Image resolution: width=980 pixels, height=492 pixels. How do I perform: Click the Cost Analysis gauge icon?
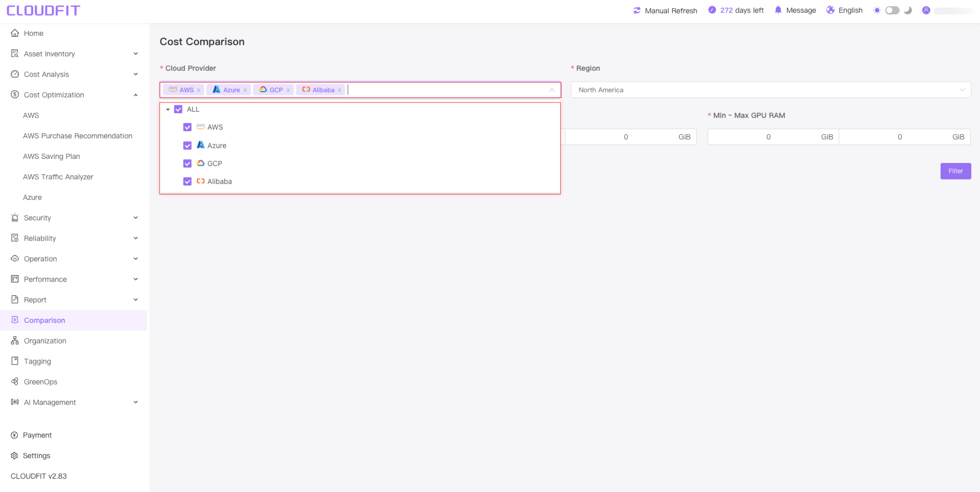pyautogui.click(x=15, y=74)
